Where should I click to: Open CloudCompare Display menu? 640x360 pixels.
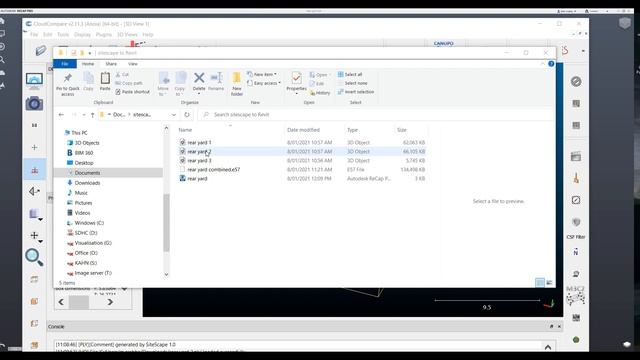click(x=82, y=35)
